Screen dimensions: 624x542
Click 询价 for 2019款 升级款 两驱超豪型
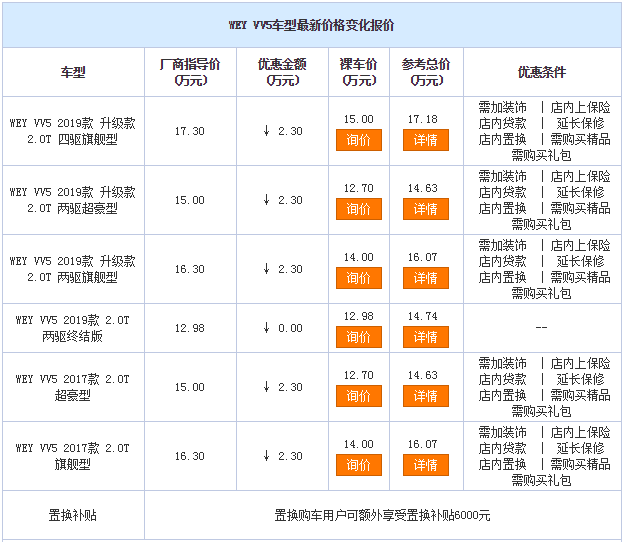point(359,209)
